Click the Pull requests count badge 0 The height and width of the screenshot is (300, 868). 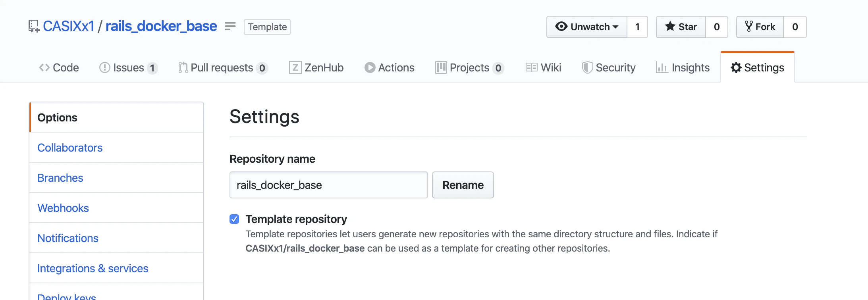pyautogui.click(x=262, y=68)
